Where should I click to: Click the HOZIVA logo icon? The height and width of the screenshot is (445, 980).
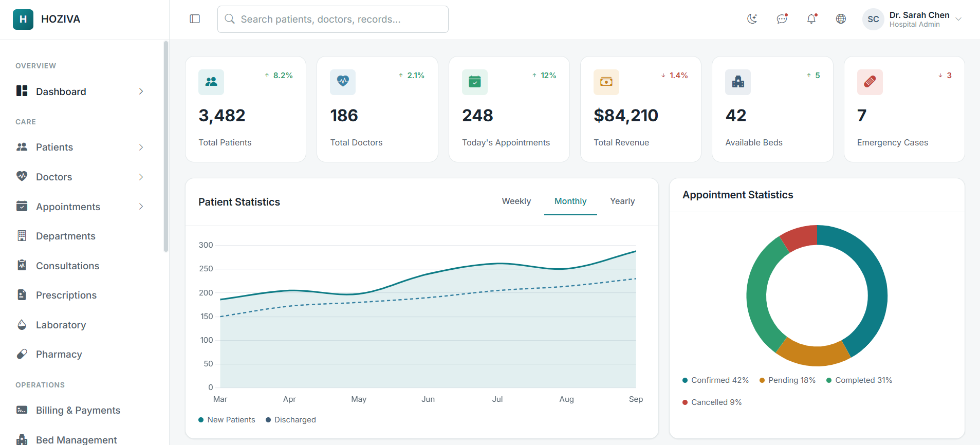[x=23, y=19]
